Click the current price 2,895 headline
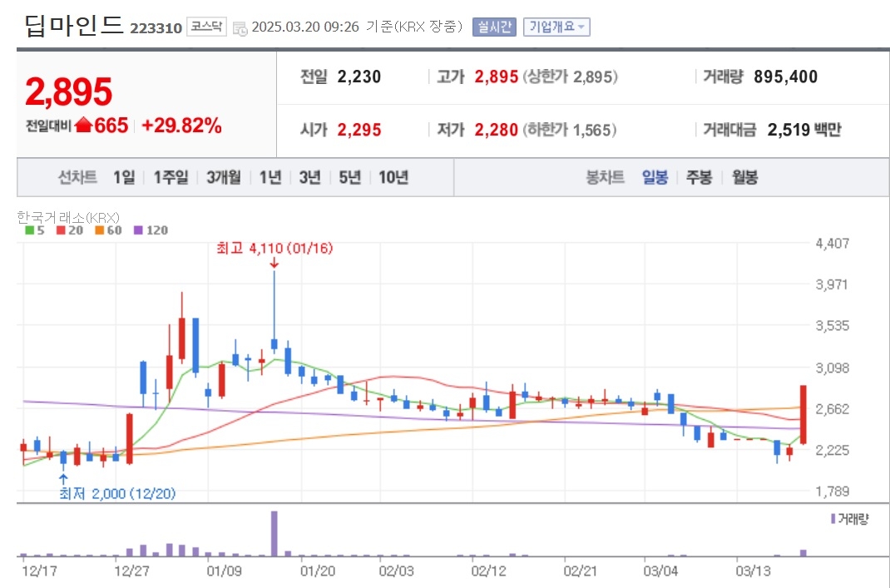Viewport: 890px width, 588px height. coord(69,92)
